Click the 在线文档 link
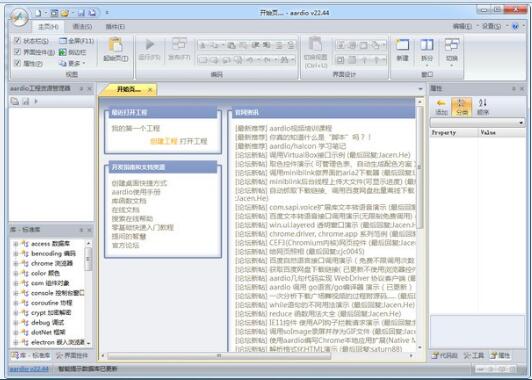Screen dimensions: 532x380 coord(126,210)
